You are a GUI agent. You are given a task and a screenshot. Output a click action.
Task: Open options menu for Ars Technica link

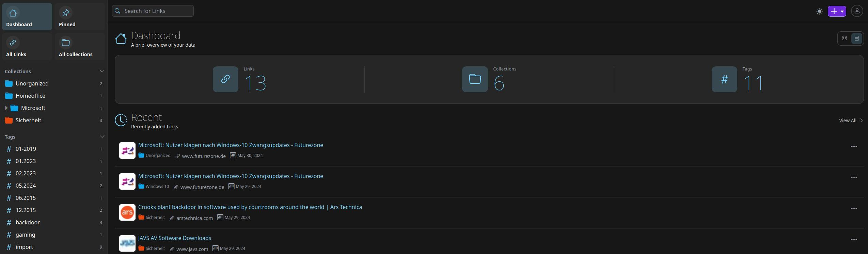pyautogui.click(x=854, y=208)
